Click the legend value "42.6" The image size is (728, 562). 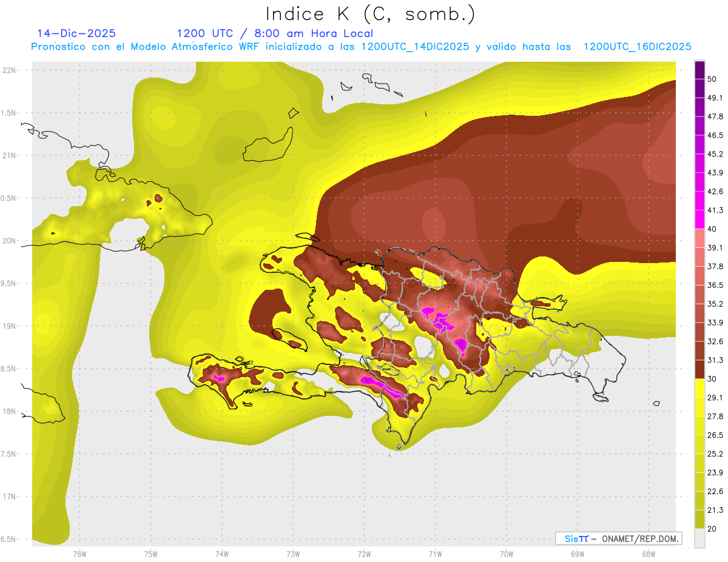pyautogui.click(x=715, y=192)
